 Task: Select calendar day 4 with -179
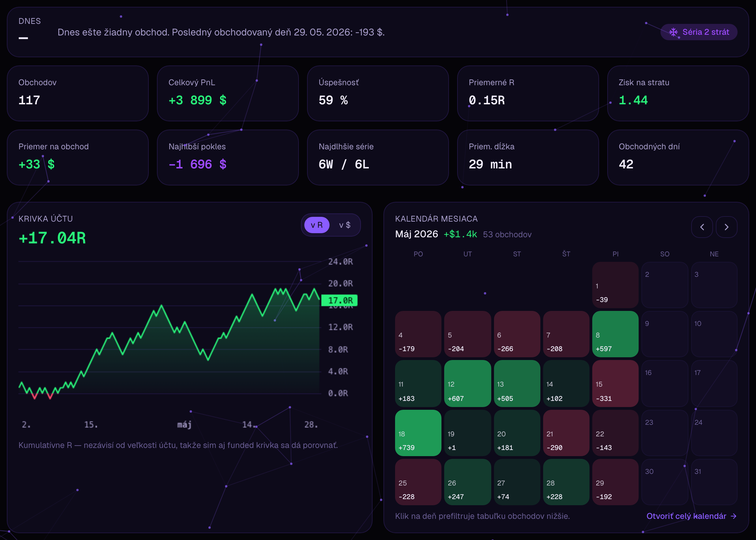[x=418, y=334]
